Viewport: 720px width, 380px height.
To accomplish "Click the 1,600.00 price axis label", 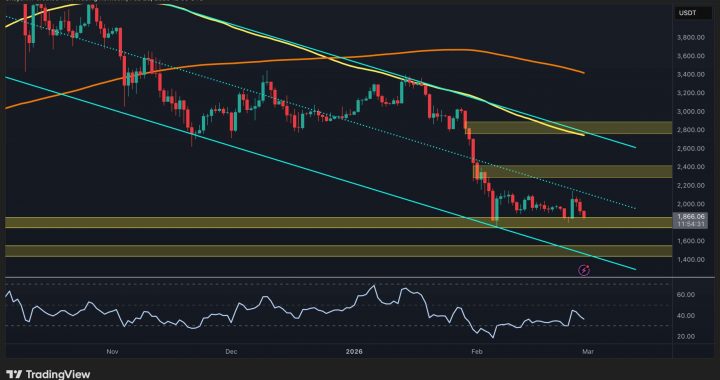I will pos(692,241).
